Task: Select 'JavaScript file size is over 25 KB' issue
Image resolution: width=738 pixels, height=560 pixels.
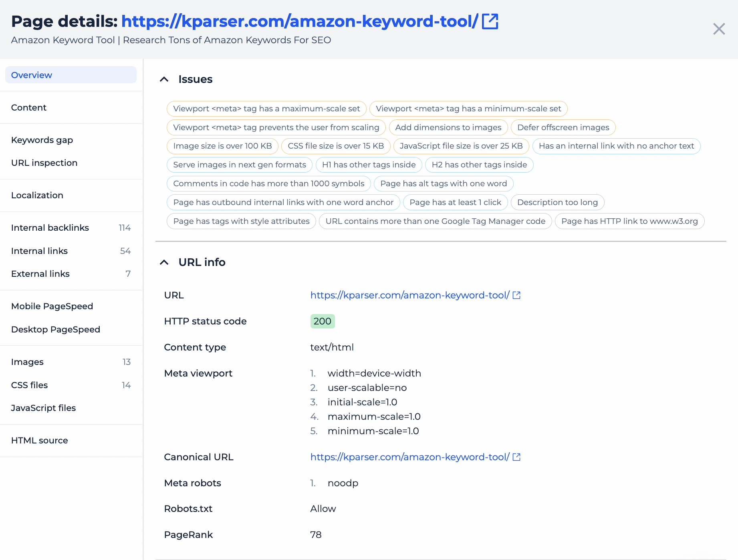Action: (x=461, y=146)
